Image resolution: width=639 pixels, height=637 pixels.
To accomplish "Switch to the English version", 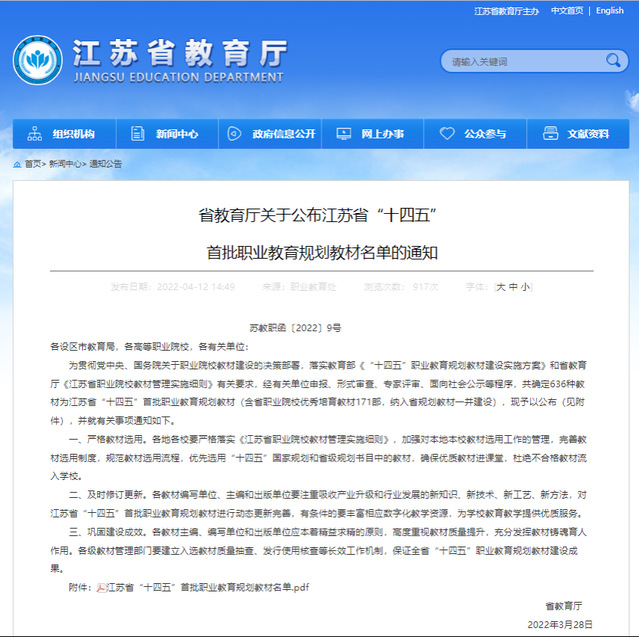I will 609,11.
